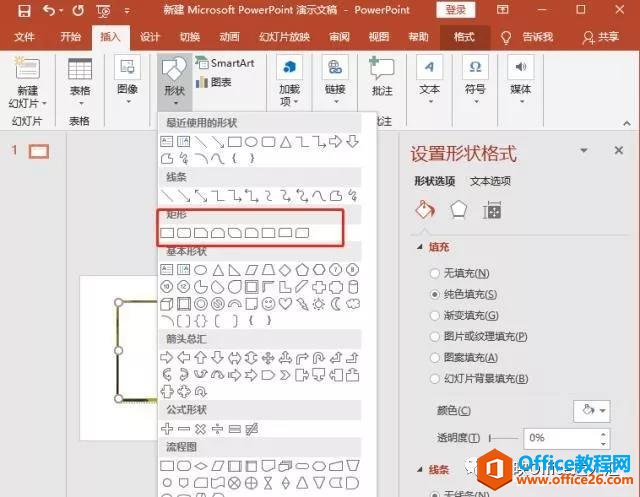Click the 告诉我 tell me box
The height and width of the screenshot is (497, 640).
pyautogui.click(x=528, y=37)
